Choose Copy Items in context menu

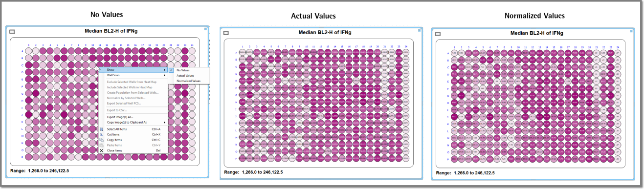(133, 140)
